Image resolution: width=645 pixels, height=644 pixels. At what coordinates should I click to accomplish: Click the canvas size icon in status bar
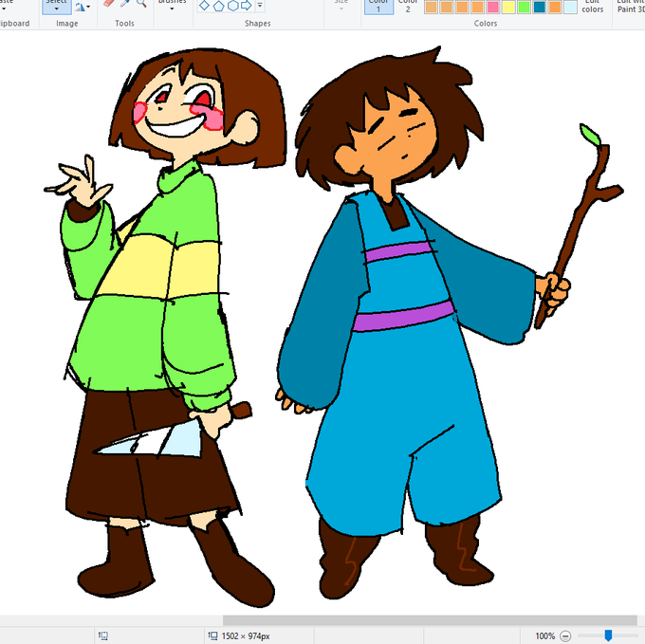213,635
